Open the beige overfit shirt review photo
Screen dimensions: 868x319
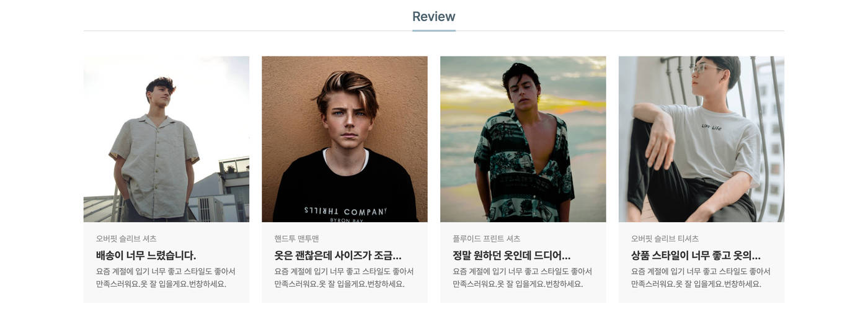pos(166,139)
